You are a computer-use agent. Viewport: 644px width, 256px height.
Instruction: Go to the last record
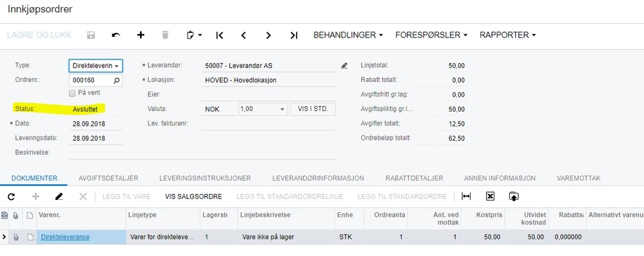[x=294, y=35]
